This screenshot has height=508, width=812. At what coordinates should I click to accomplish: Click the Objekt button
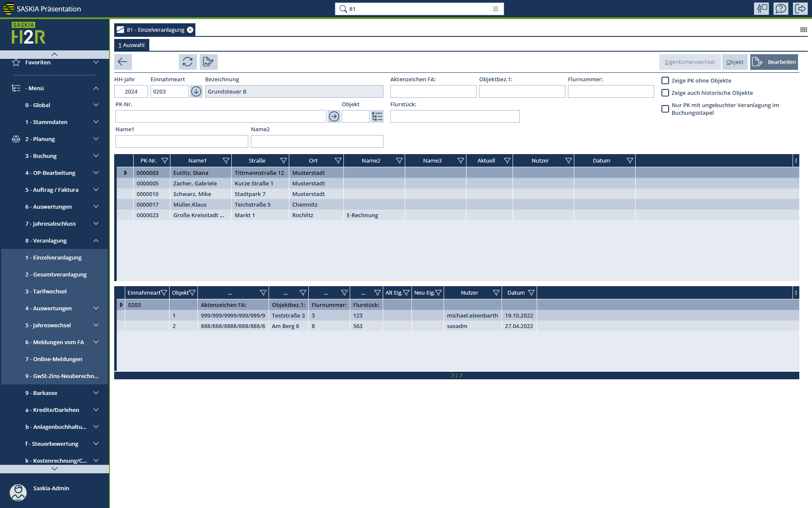pyautogui.click(x=735, y=62)
